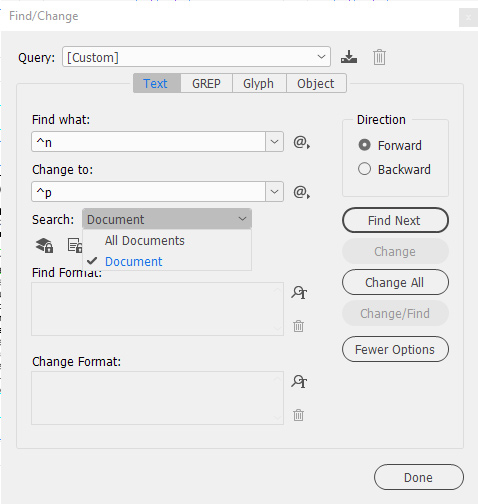
Task: Select Backward direction radio button
Action: [364, 169]
